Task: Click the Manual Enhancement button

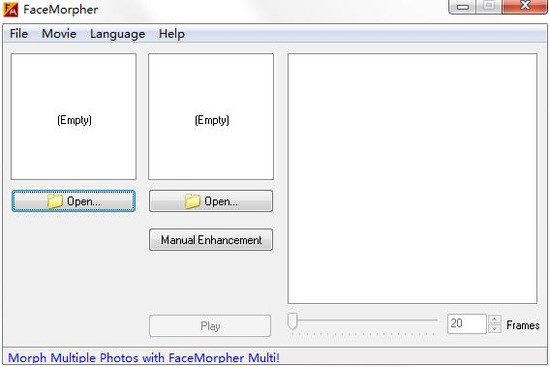Action: (211, 240)
